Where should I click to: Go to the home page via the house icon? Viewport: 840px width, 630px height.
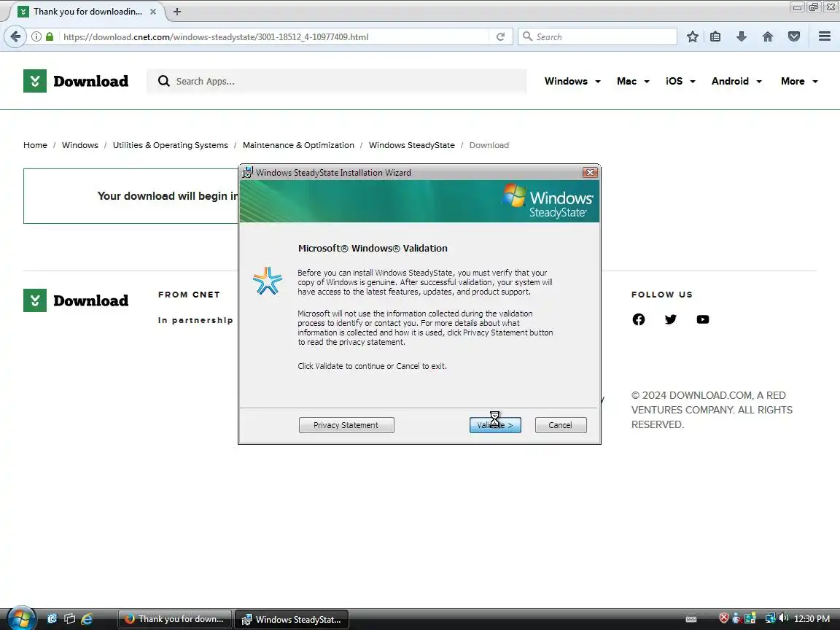pyautogui.click(x=768, y=36)
